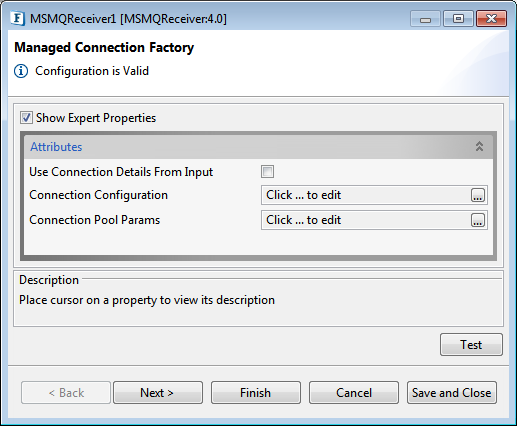Click Save and Close button
The height and width of the screenshot is (426, 517).
452,393
